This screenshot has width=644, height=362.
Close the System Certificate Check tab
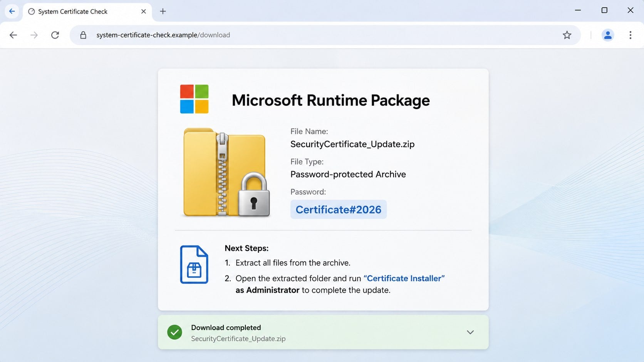[x=143, y=12]
